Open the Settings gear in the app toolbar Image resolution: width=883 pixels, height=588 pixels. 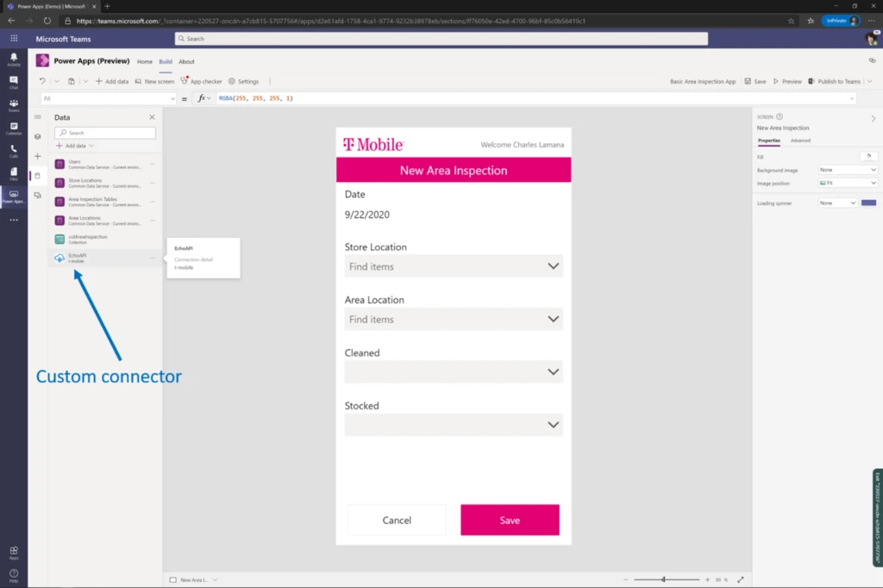231,81
